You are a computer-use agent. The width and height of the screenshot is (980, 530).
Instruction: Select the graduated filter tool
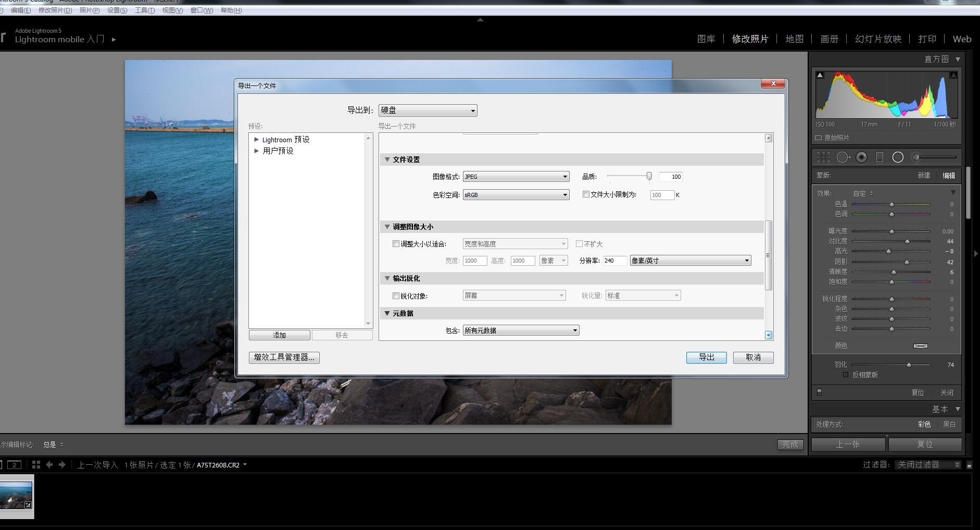point(880,157)
